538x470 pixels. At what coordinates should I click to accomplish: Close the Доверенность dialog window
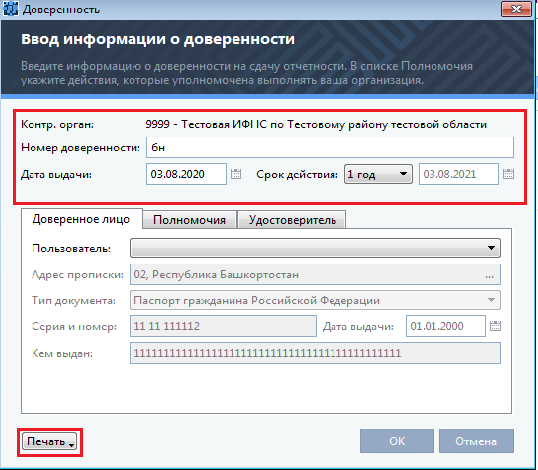click(x=516, y=9)
